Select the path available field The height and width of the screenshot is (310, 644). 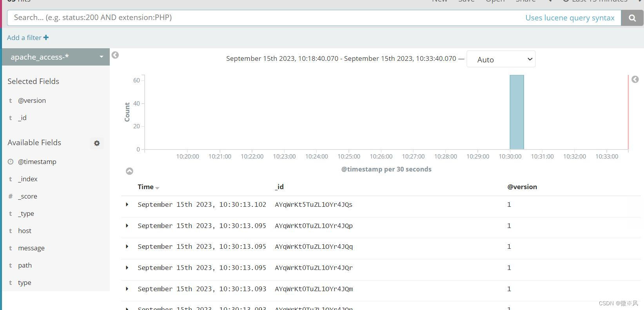tap(25, 265)
